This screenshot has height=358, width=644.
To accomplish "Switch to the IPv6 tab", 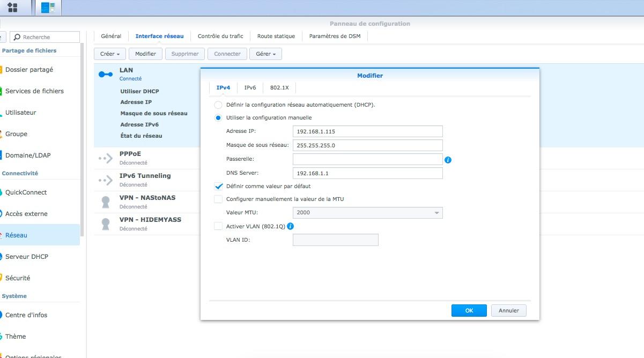I will [250, 87].
